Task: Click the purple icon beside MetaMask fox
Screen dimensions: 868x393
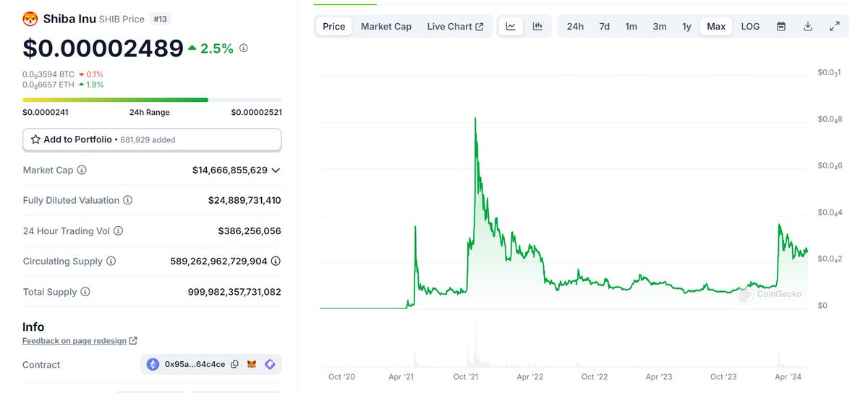Action: [270, 365]
